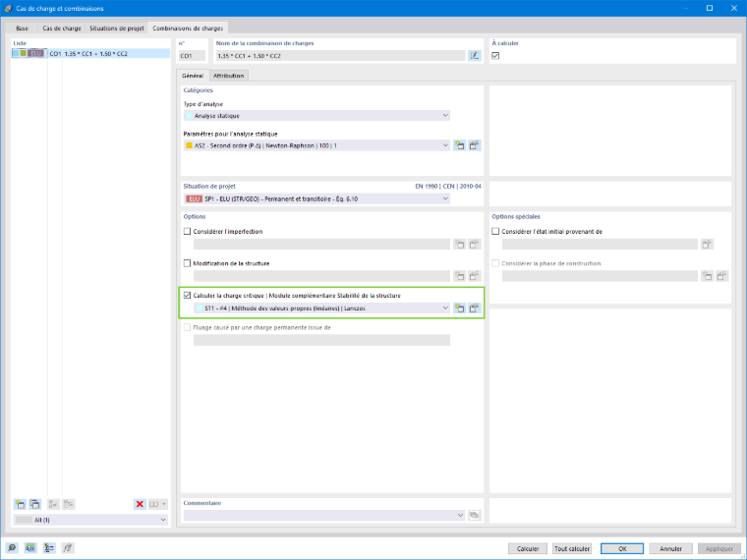Image resolution: width=747 pixels, height=560 pixels.
Task: Open the Situation de projet SP1 dropdown
Action: tap(316, 199)
